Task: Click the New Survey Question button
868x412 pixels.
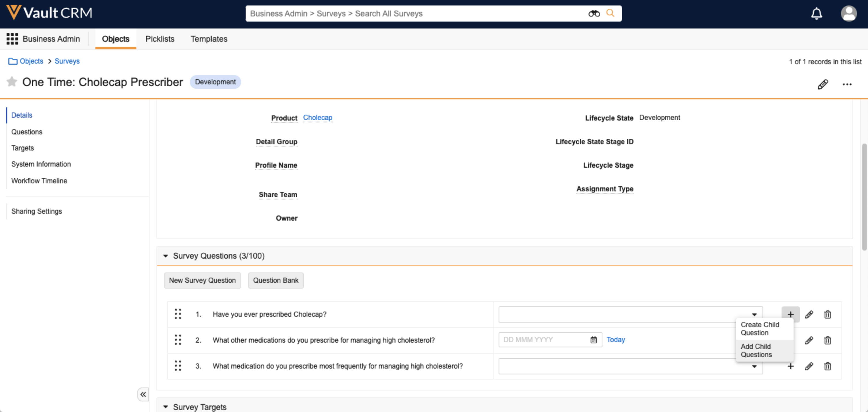Action: click(202, 281)
